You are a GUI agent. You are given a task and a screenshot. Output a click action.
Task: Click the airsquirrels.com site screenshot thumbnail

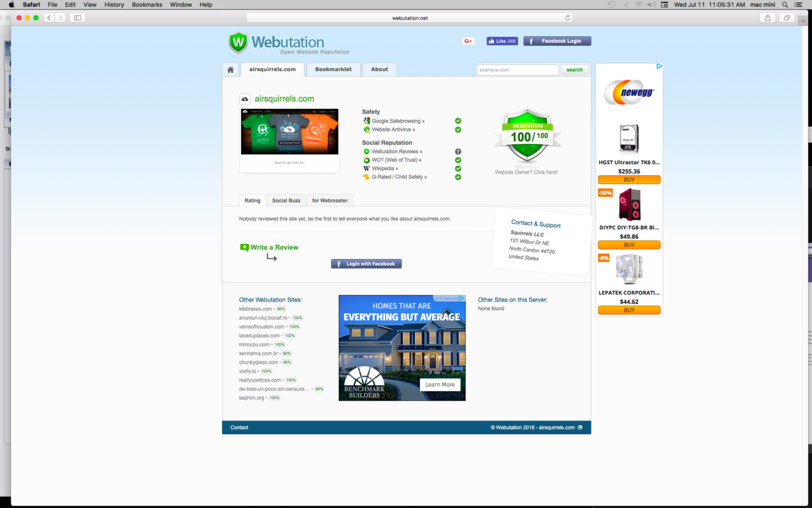pyautogui.click(x=289, y=140)
